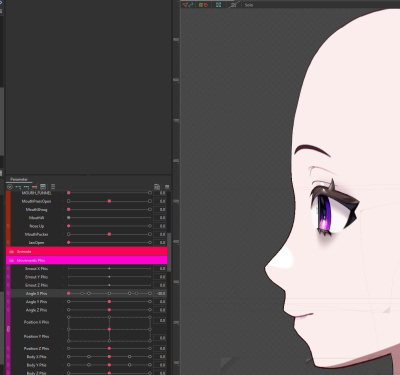Screen dimensions: 400x375
Task: Click the orange mesh edit icon in canvas toolbar
Action: [185, 5]
